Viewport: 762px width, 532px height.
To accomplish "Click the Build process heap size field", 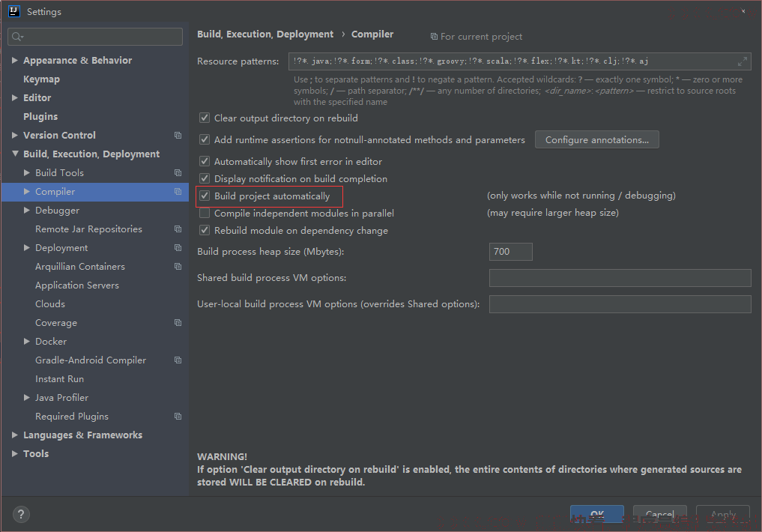I will [x=511, y=252].
